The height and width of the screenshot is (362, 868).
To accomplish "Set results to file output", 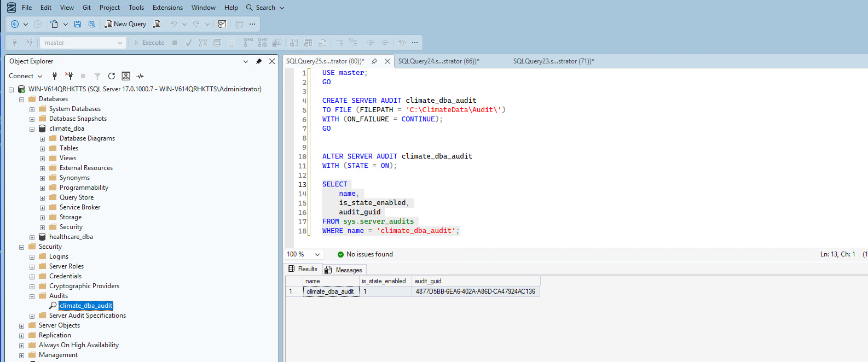I will coord(322,43).
